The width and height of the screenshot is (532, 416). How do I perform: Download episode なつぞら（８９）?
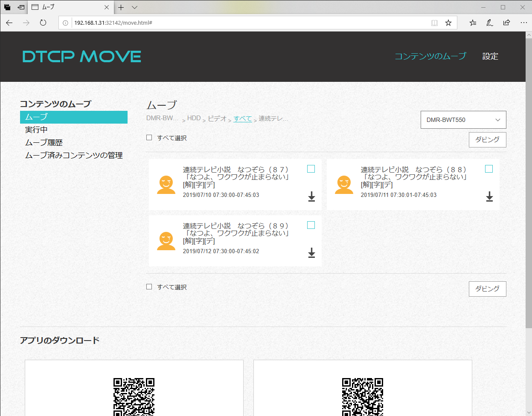311,253
